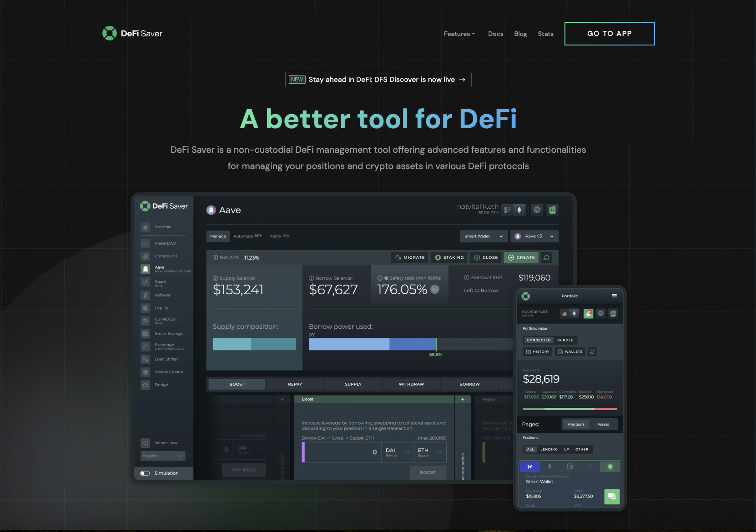Open the ETH Supply asset dropdown
The image size is (756, 532).
point(430,452)
